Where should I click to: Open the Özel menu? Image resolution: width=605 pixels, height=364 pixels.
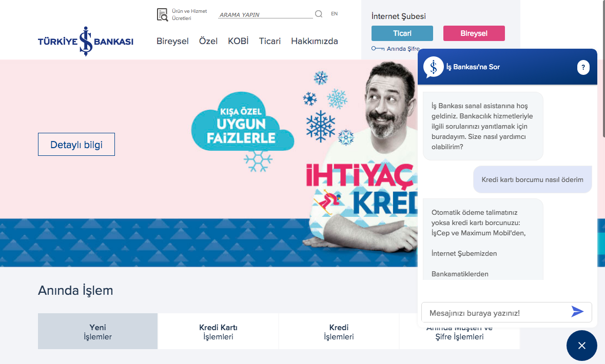(208, 41)
